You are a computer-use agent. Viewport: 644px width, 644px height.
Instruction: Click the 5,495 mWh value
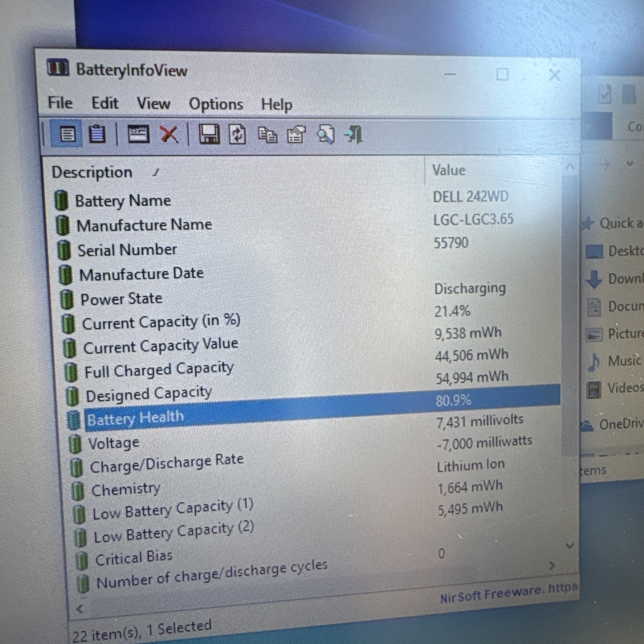(470, 509)
